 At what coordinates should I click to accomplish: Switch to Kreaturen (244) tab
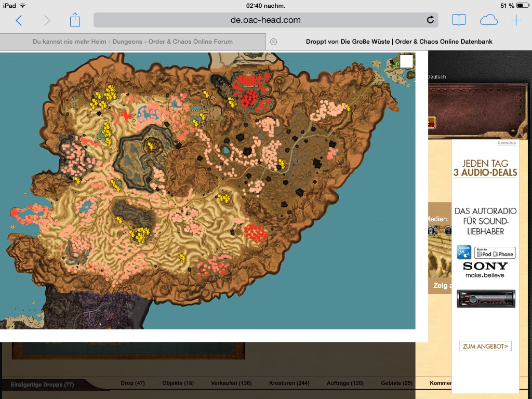pos(289,383)
